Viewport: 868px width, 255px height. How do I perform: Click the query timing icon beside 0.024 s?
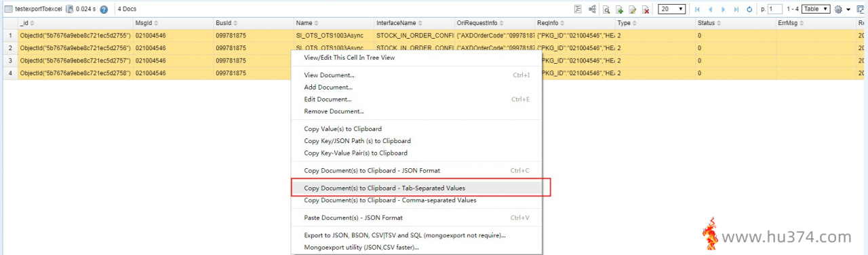(69, 9)
